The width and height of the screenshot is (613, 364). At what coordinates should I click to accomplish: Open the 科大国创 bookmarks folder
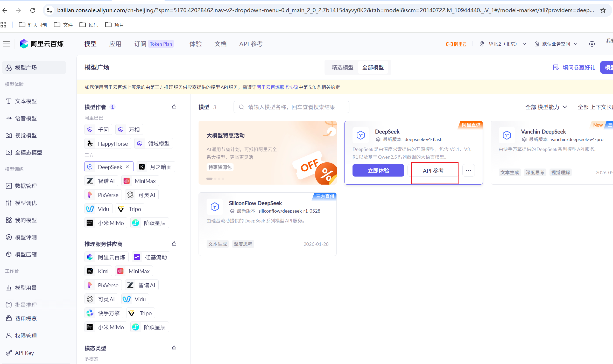tap(33, 25)
